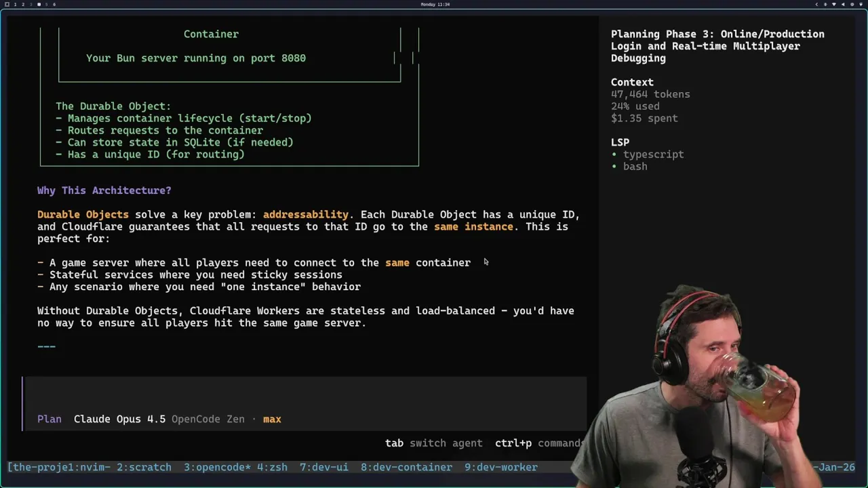Switch to workspace 6 in top bar
The height and width of the screenshot is (488, 868).
click(54, 4)
